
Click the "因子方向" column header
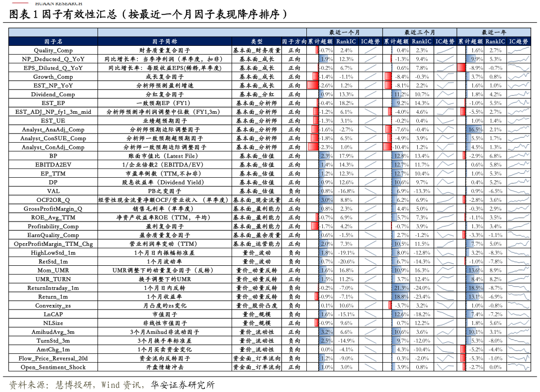(x=294, y=41)
